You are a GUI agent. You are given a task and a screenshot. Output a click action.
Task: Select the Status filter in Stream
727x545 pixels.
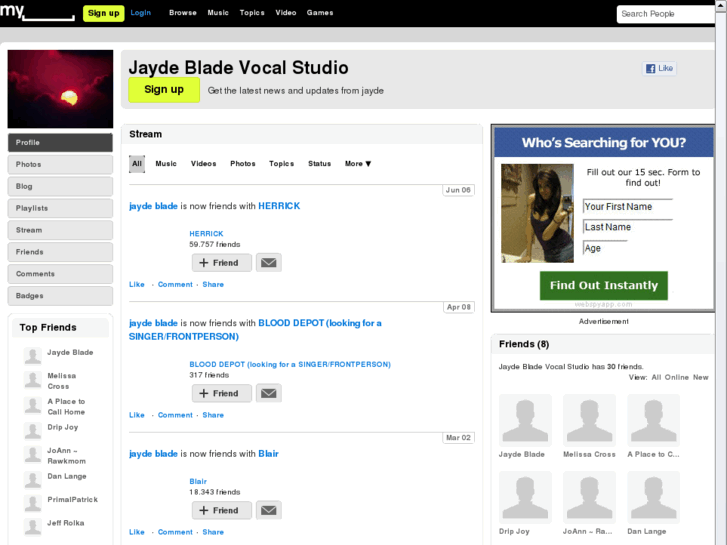(319, 164)
